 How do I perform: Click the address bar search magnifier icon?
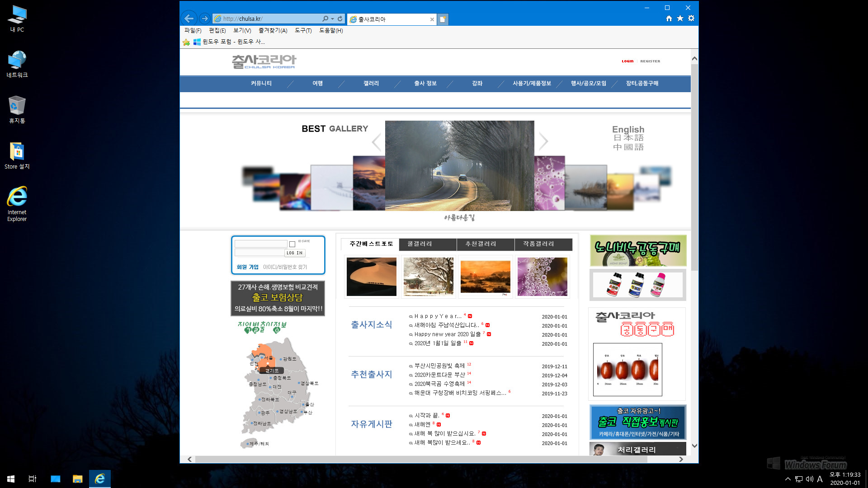[325, 19]
